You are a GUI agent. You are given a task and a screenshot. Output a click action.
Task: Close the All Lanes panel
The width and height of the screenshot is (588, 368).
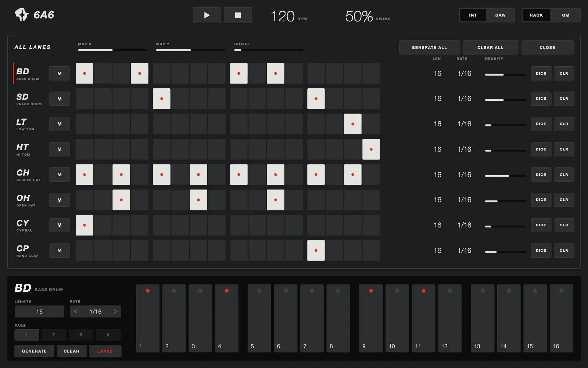(547, 47)
